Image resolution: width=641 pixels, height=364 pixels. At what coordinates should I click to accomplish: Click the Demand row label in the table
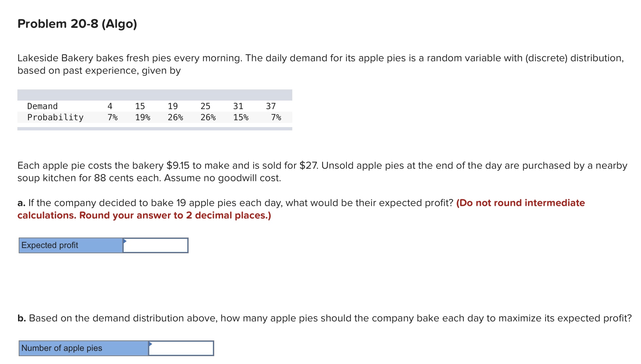(42, 106)
